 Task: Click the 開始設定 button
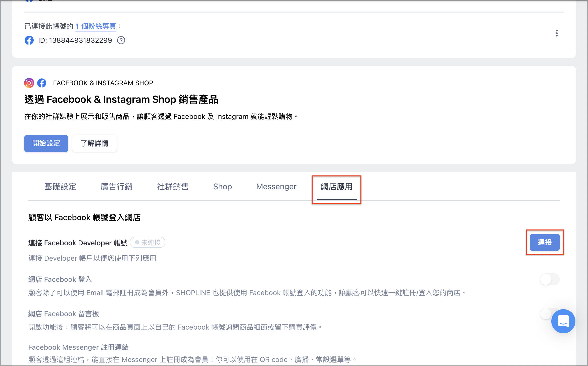tap(46, 143)
